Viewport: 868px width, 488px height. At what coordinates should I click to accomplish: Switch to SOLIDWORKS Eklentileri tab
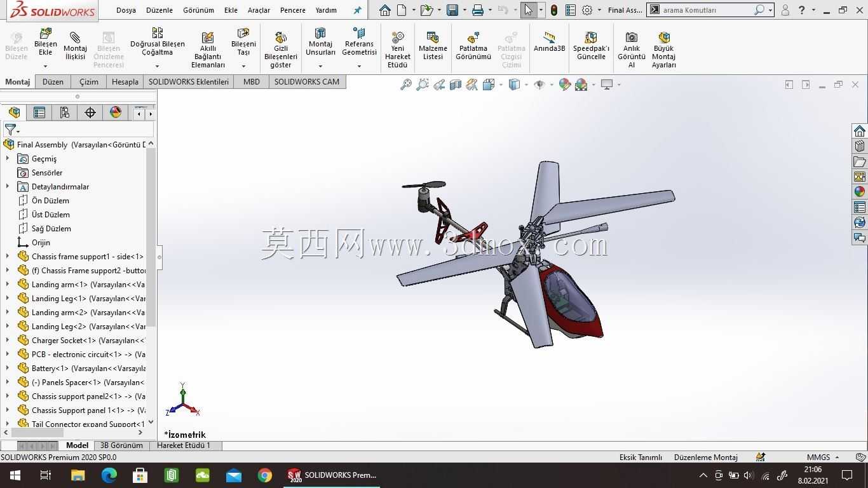tap(188, 81)
